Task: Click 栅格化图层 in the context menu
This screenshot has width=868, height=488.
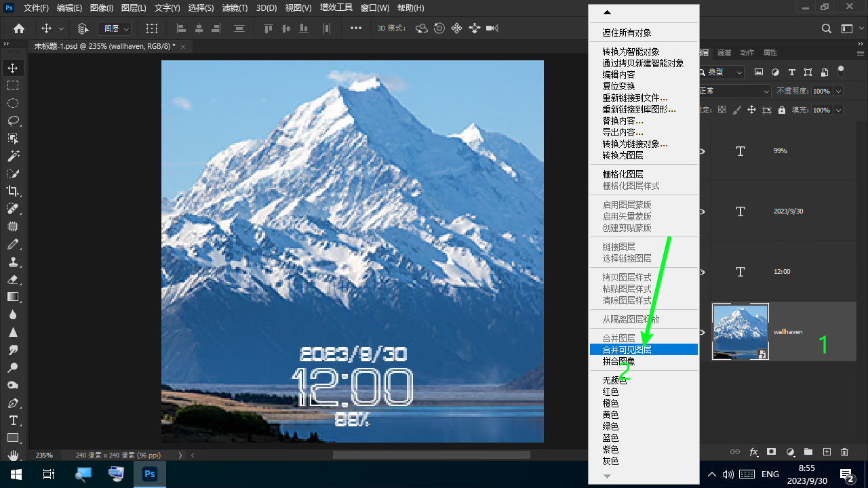Action: coord(623,174)
